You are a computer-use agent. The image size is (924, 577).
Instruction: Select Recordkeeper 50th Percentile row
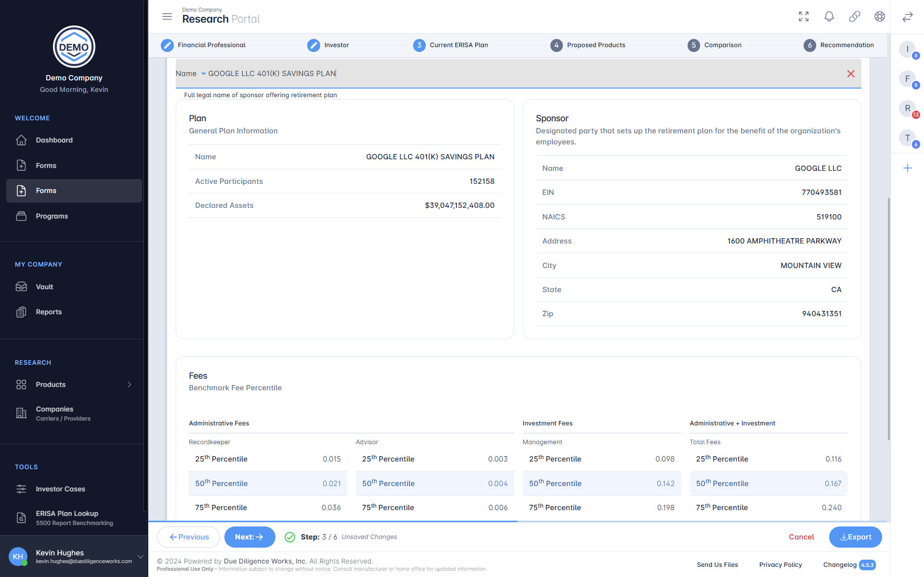(268, 483)
